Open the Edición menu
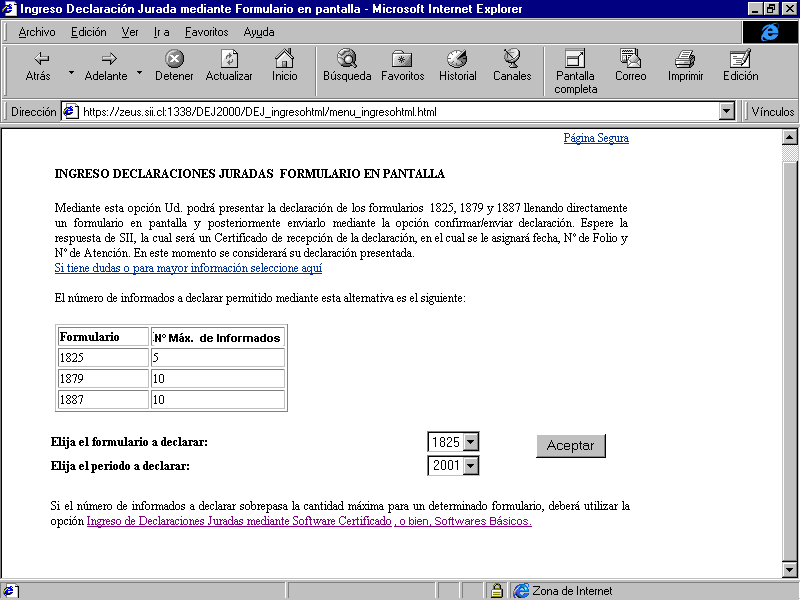This screenshot has width=800, height=600. pyautogui.click(x=89, y=32)
